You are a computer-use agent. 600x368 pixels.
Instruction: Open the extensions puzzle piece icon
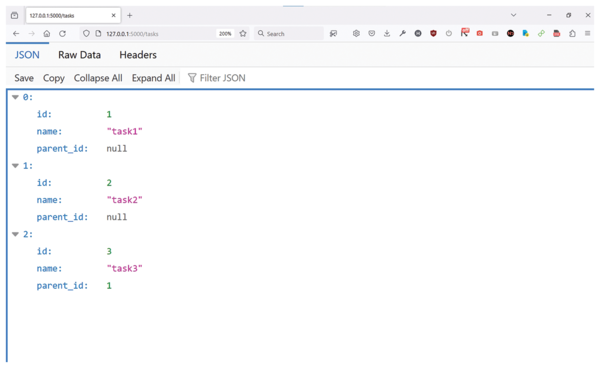(572, 34)
